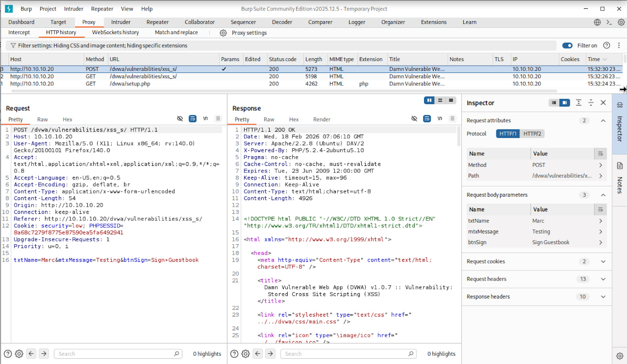The width and height of the screenshot is (627, 364).
Task: Click the Response newline \n icon
Action: point(440,119)
